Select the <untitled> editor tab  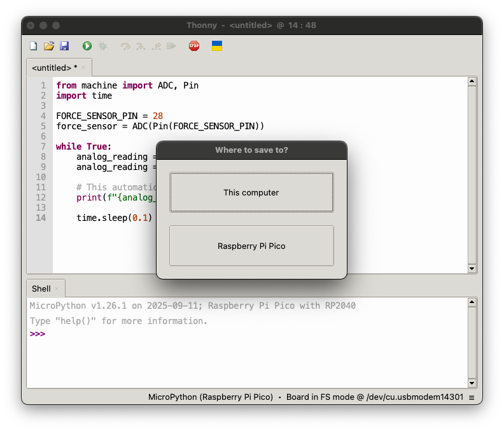pyautogui.click(x=54, y=67)
